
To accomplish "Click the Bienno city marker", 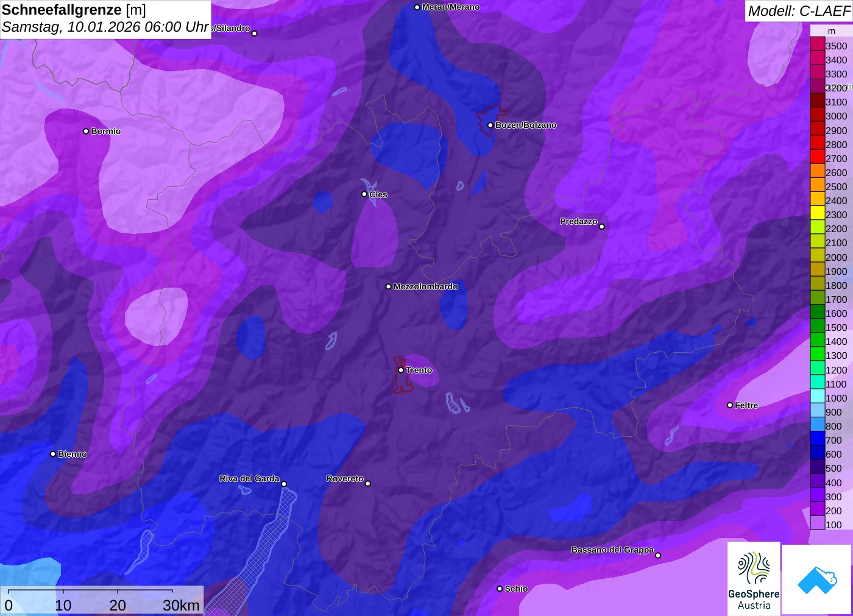I will point(53,454).
